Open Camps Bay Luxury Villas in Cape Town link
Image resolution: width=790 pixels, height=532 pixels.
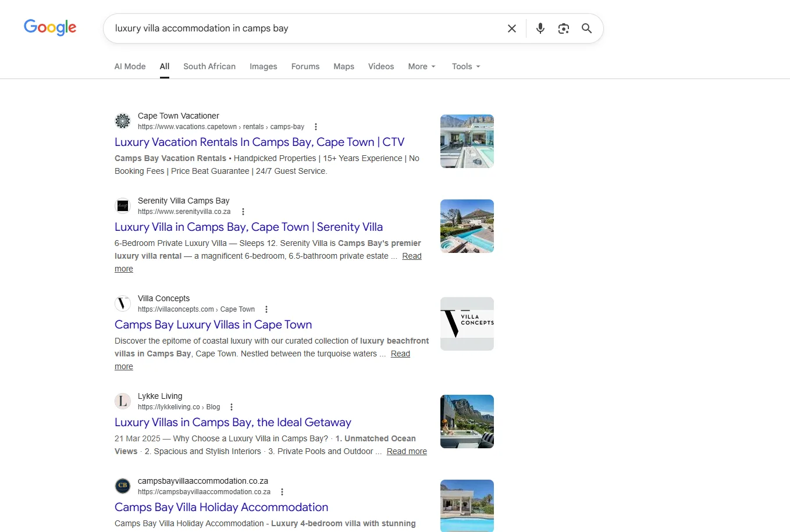pos(213,324)
